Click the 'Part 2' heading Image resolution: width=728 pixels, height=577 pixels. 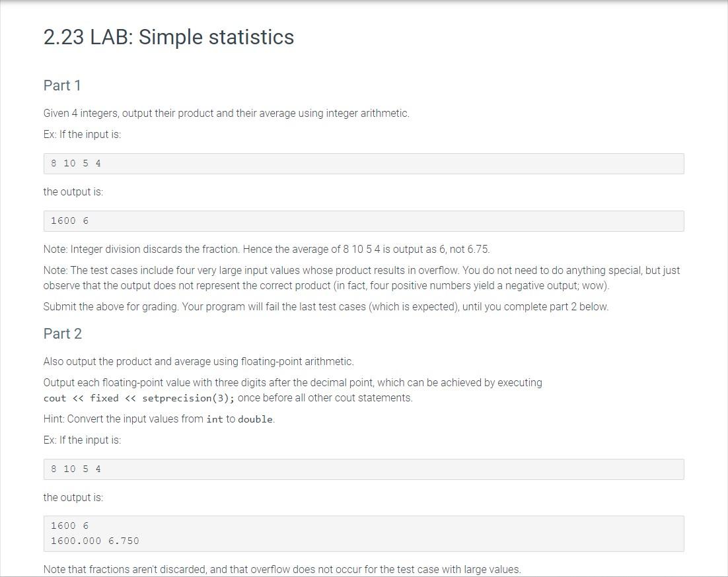click(x=63, y=333)
